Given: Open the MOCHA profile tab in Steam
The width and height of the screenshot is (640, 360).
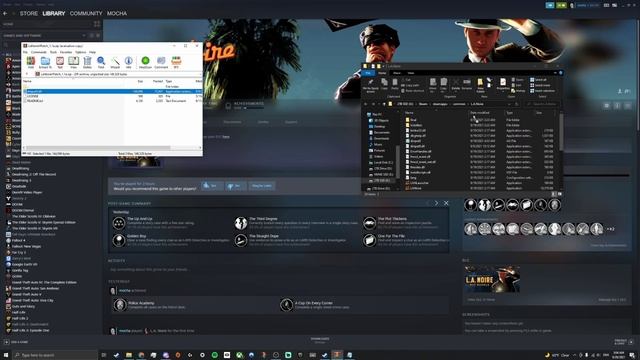Looking at the screenshot, I should pyautogui.click(x=117, y=13).
